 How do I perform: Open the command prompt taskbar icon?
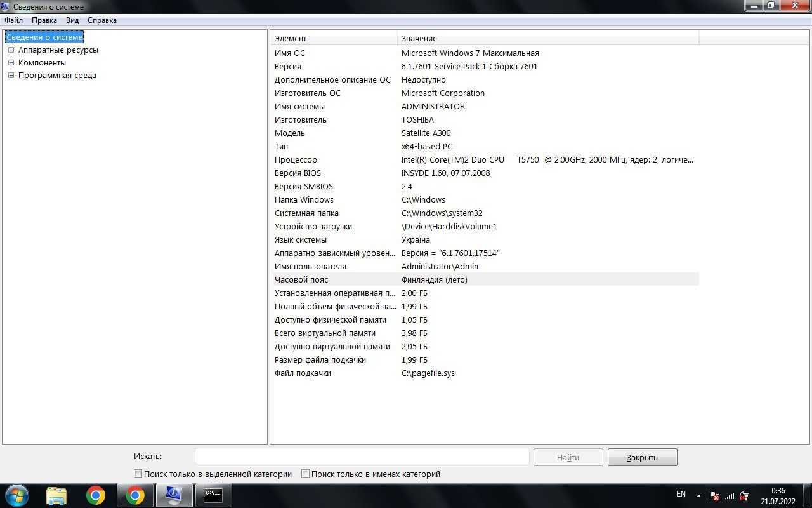pos(213,495)
